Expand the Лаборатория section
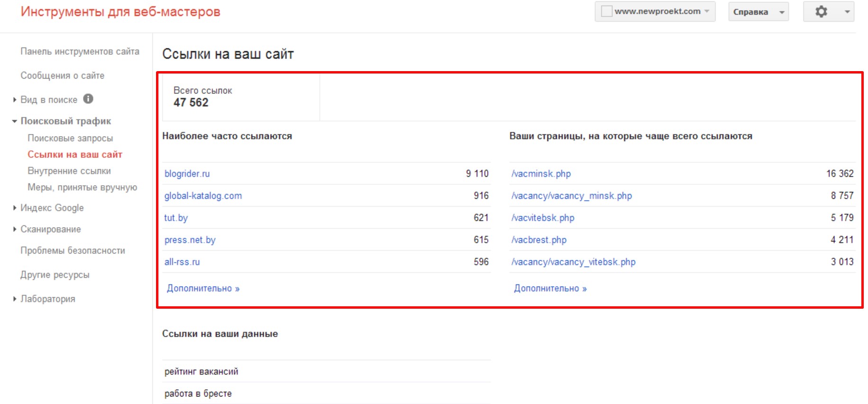The image size is (868, 404). point(15,299)
